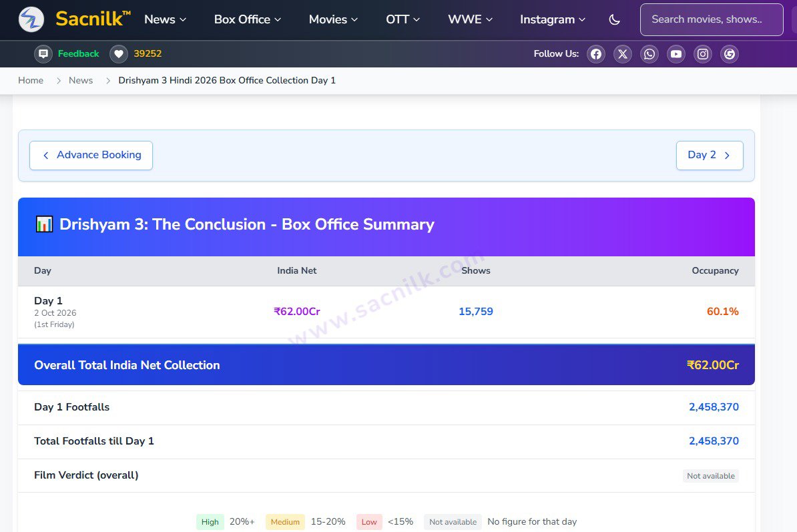Click the bar chart icon beside summary title
Screen dimensions: 797x532
[x=44, y=224]
